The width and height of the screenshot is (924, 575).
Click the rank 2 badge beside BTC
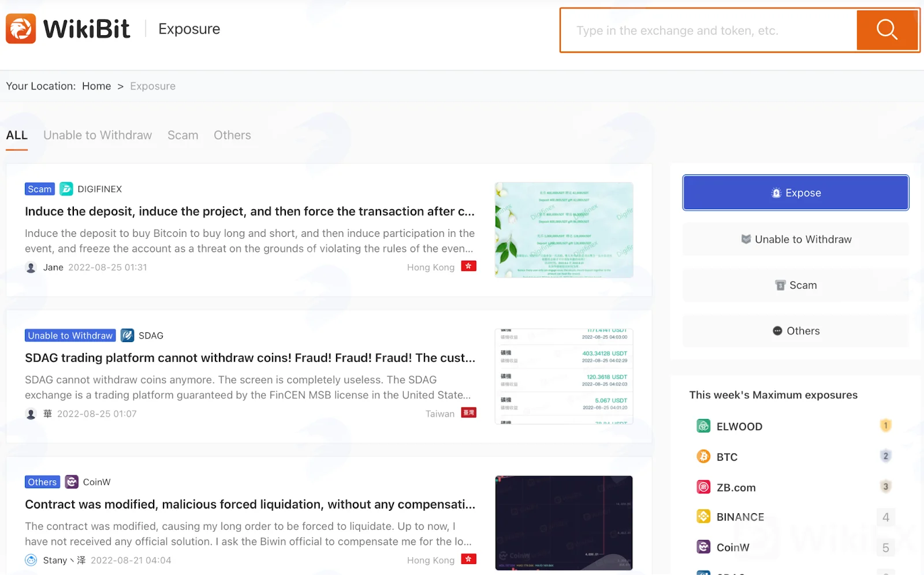tap(885, 456)
